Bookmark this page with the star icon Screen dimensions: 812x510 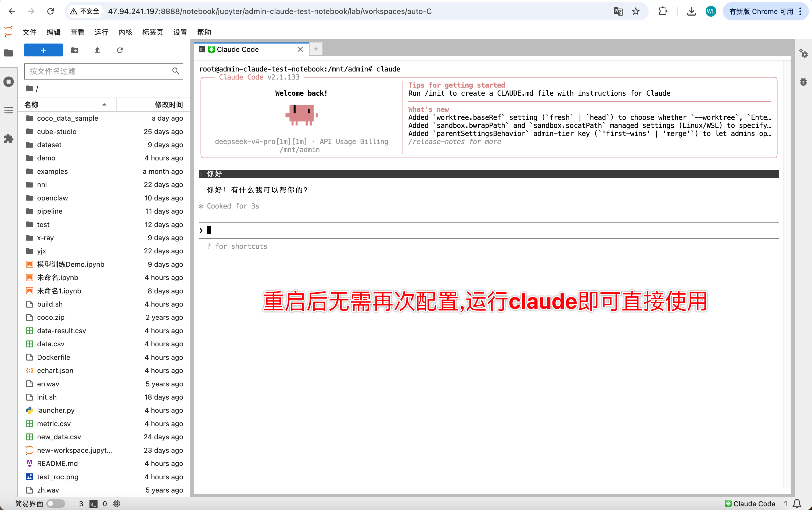636,12
